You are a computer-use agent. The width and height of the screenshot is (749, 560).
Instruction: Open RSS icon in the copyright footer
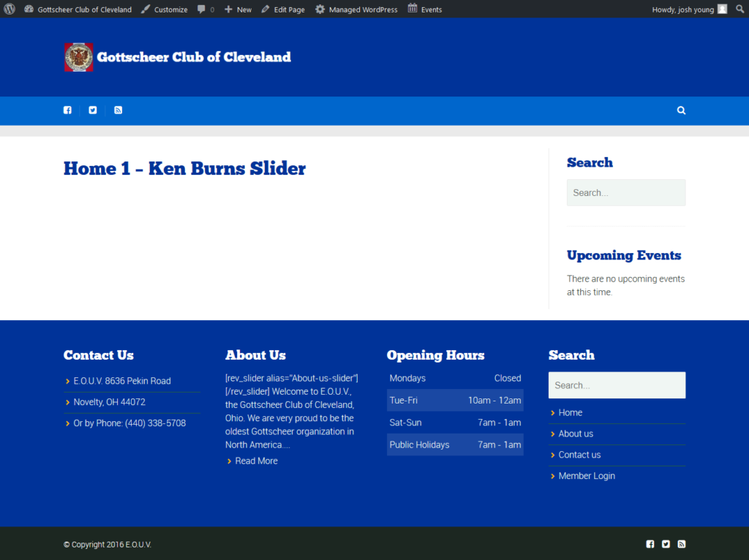pos(682,544)
